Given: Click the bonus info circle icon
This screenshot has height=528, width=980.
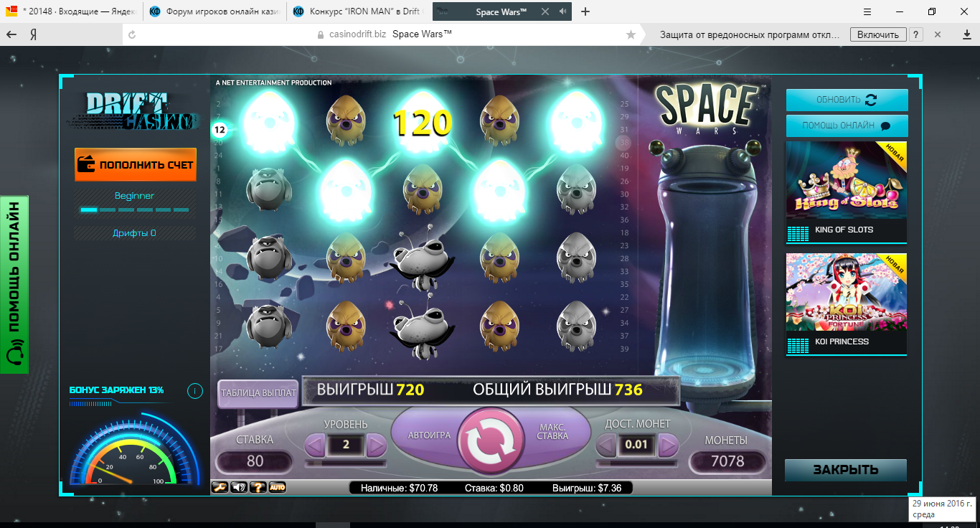Looking at the screenshot, I should [194, 391].
